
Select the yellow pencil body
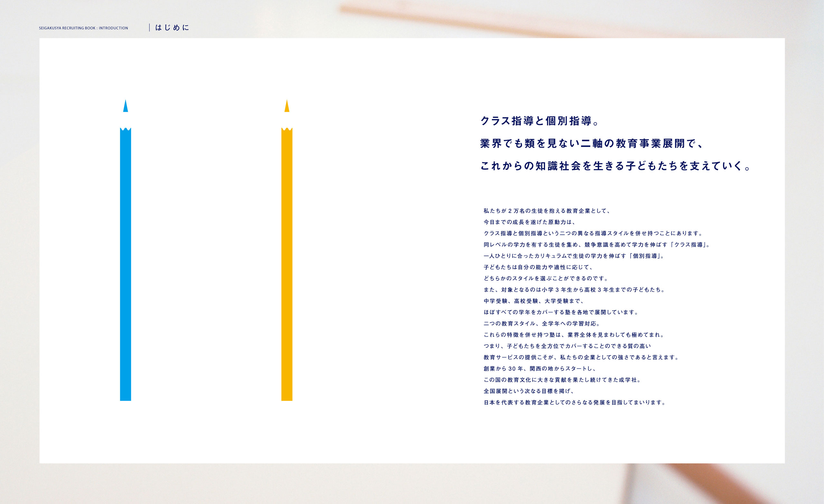(x=286, y=264)
